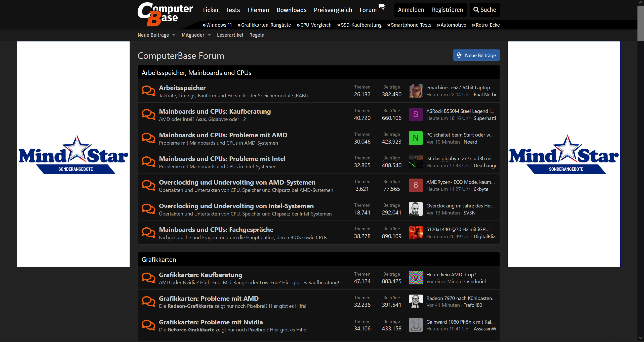Expand the Mitglieder dropdown arrow
Image resolution: width=644 pixels, height=342 pixels.
(x=209, y=35)
